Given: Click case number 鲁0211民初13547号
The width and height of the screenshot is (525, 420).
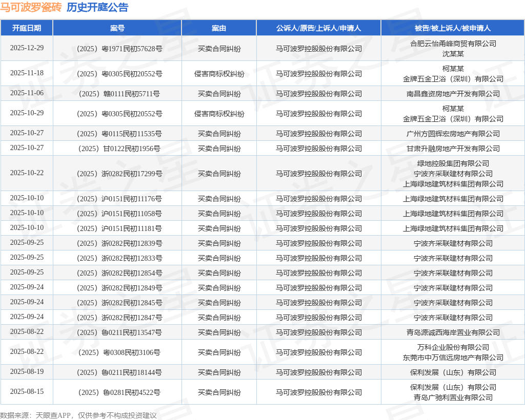Looking at the screenshot, I should tap(132, 332).
